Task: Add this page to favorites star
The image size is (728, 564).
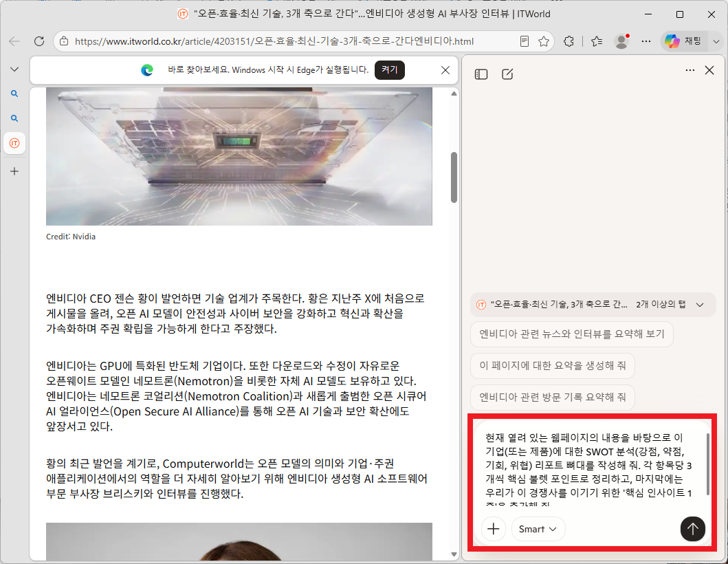Action: [x=544, y=41]
